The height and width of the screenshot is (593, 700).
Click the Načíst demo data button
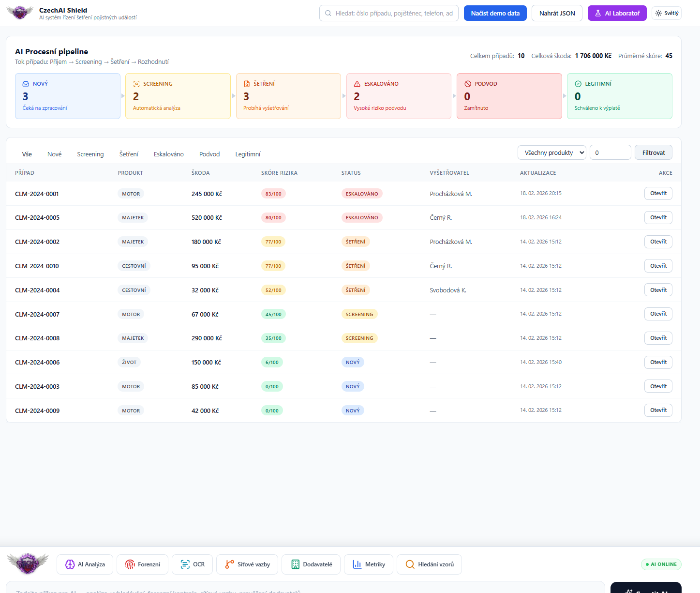pyautogui.click(x=495, y=13)
